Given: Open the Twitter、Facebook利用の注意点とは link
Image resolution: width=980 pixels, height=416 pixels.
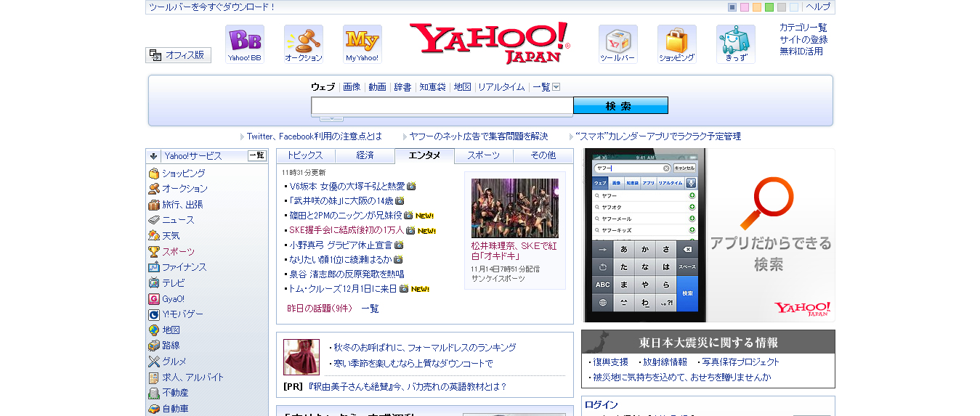Looking at the screenshot, I should pos(314,136).
